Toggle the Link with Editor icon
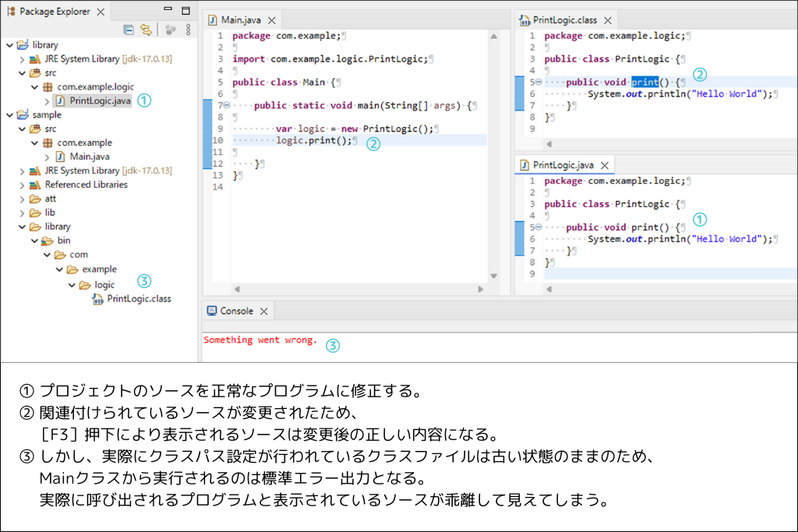 tap(146, 30)
